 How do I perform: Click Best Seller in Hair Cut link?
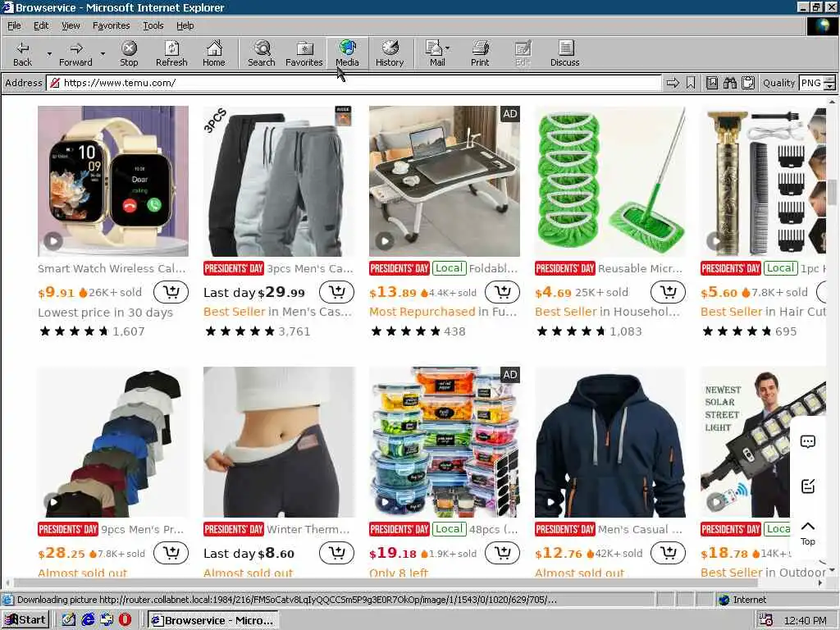pos(764,312)
